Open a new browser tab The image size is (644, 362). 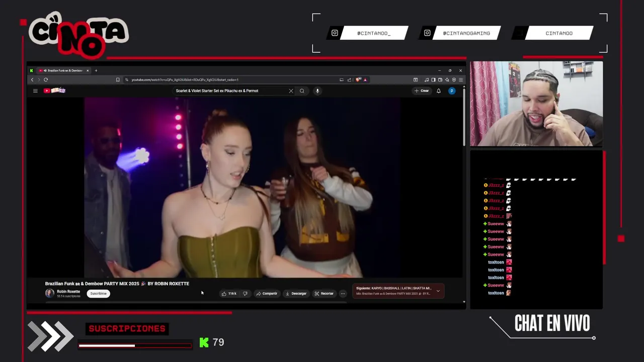pos(96,70)
